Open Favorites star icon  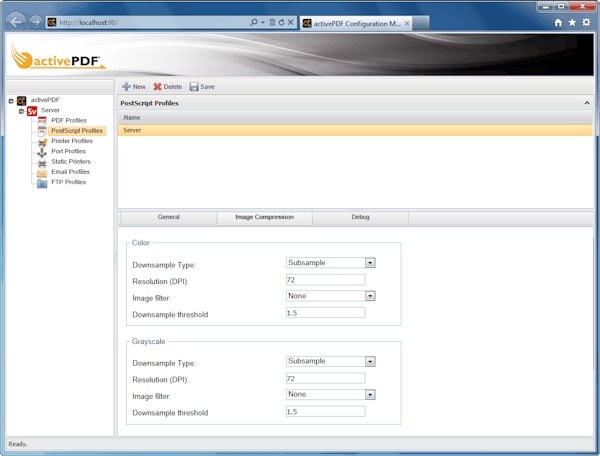(x=572, y=23)
